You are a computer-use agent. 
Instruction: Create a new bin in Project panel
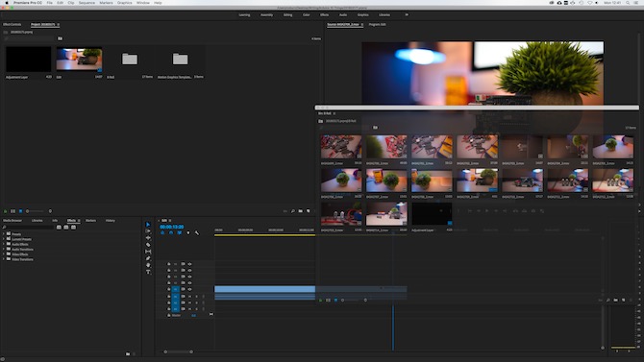click(300, 211)
